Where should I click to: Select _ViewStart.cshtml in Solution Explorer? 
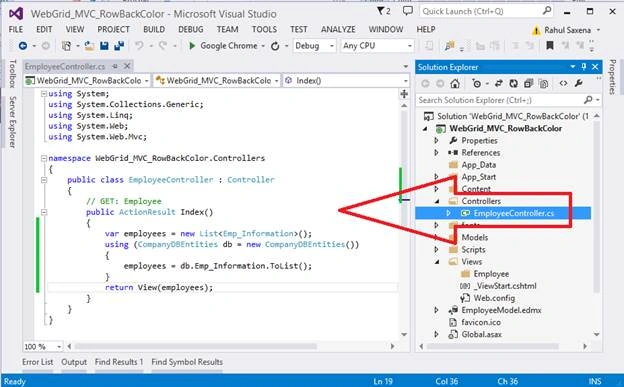(x=505, y=286)
